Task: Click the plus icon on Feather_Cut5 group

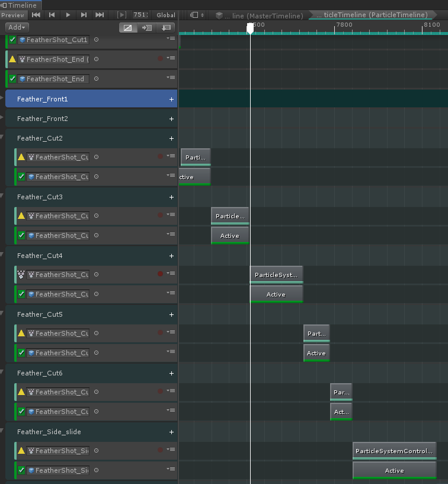Action: click(x=171, y=314)
